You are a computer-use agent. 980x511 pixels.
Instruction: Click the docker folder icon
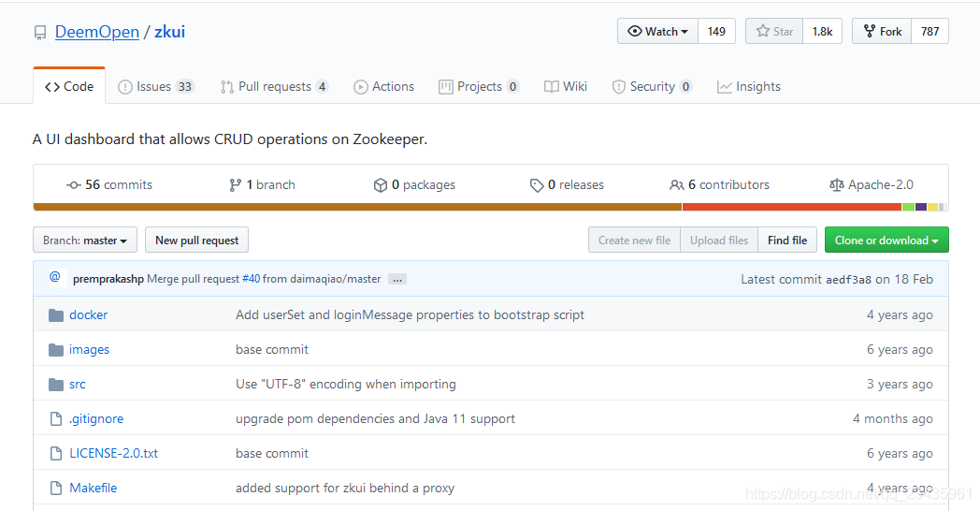56,315
